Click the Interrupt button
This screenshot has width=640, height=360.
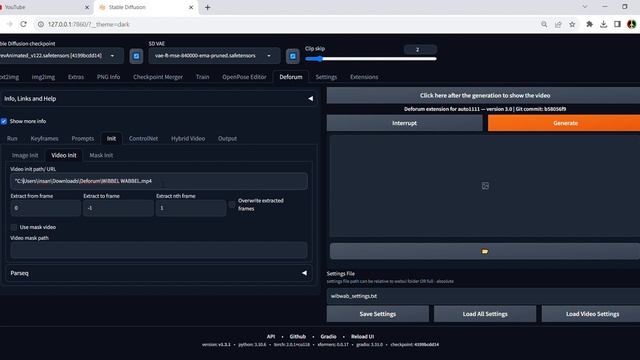coord(404,123)
